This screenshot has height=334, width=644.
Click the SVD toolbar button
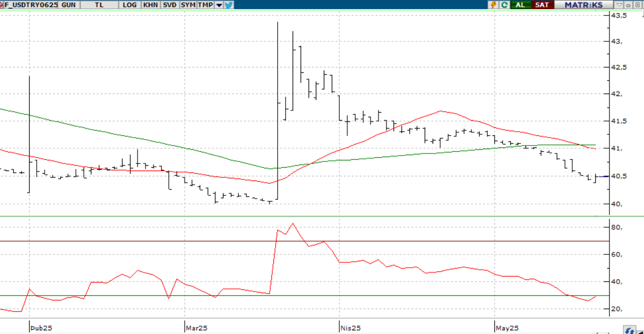click(x=170, y=5)
